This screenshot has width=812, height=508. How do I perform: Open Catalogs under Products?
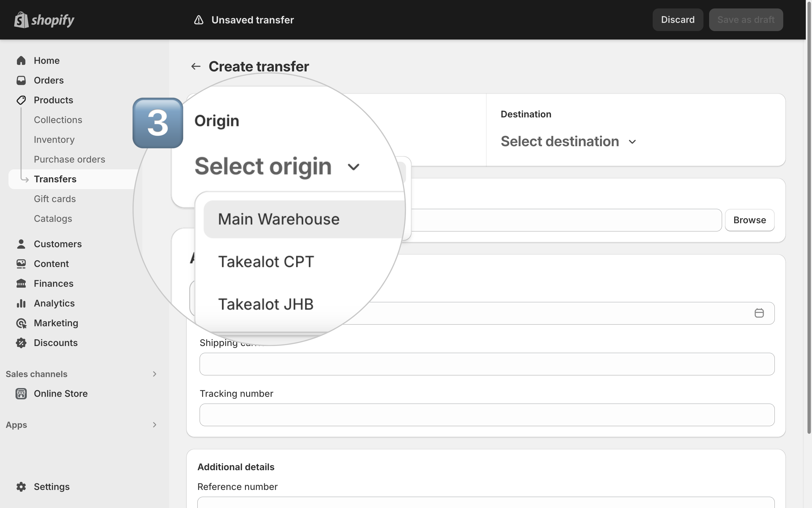(x=53, y=219)
